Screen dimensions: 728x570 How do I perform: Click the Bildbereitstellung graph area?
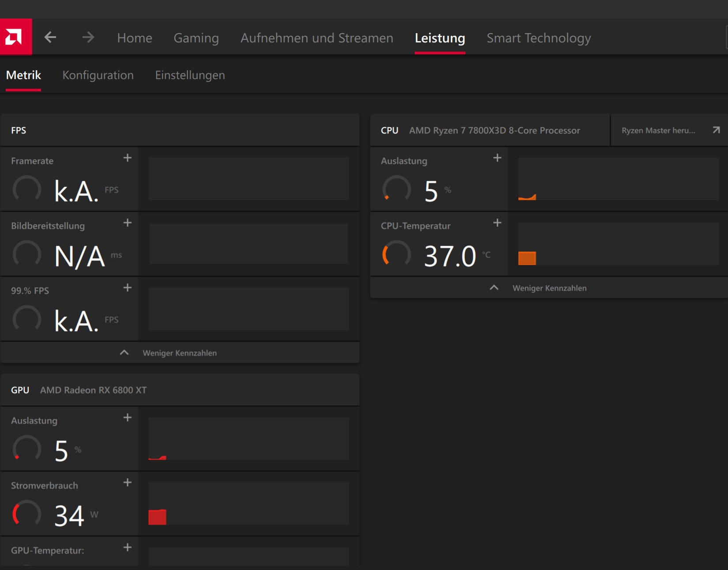tap(249, 244)
